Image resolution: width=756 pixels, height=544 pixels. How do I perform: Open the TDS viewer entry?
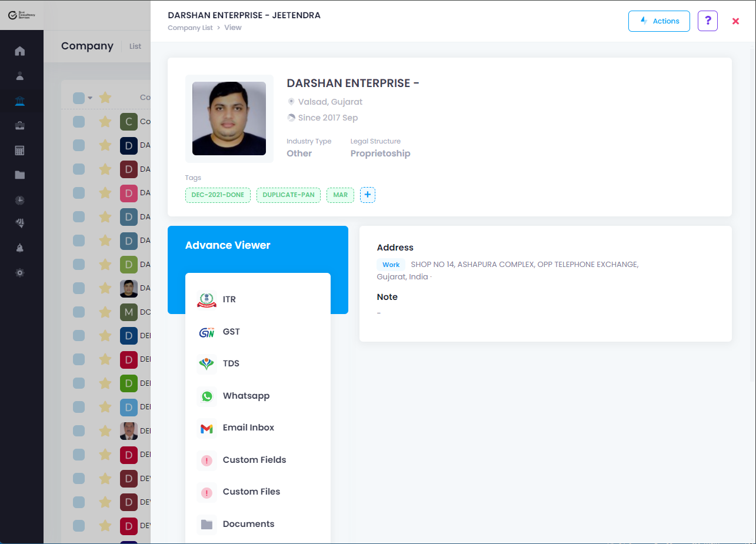click(231, 363)
